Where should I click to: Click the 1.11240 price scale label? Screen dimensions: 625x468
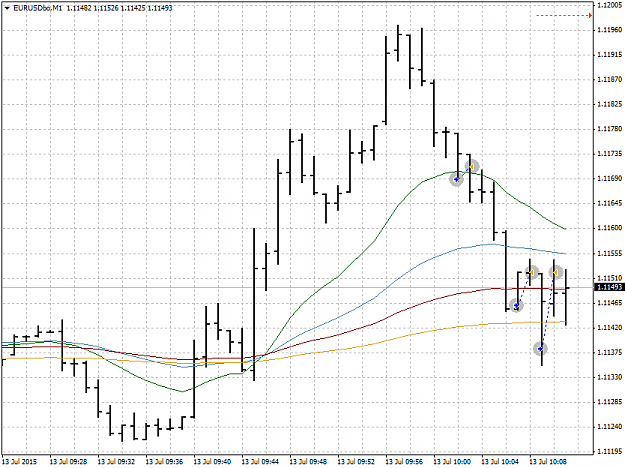pos(610,427)
